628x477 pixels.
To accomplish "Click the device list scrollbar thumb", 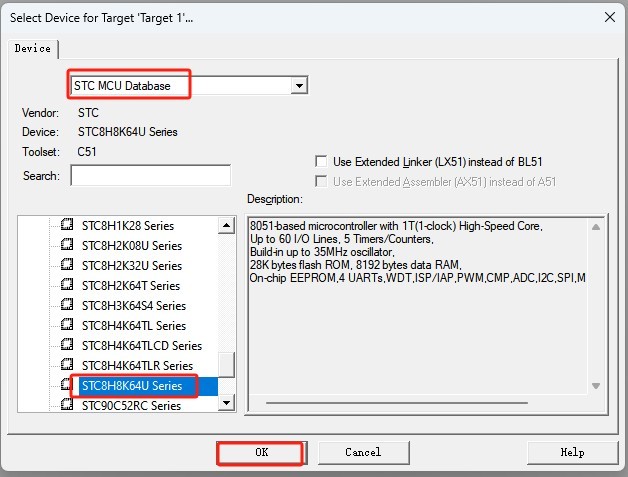I will click(x=227, y=364).
